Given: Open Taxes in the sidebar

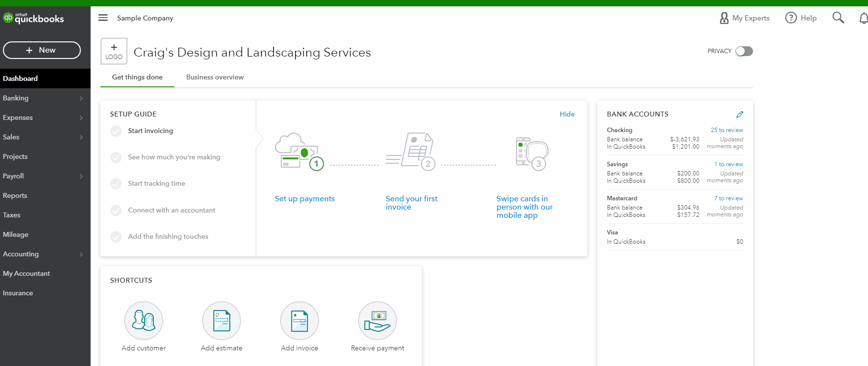Looking at the screenshot, I should [45, 215].
